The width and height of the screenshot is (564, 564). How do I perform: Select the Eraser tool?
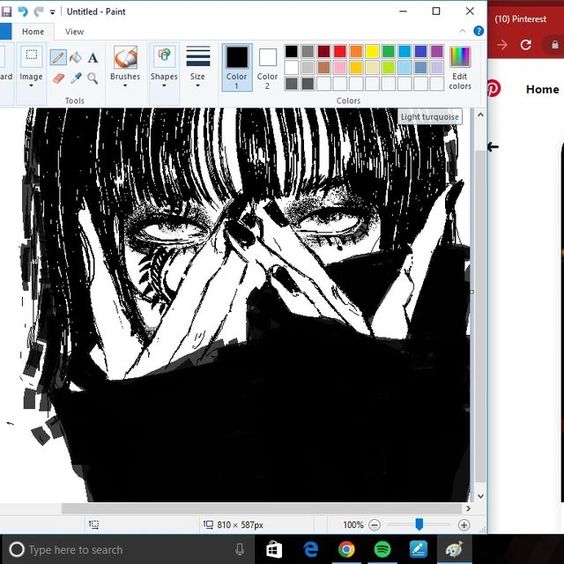tap(58, 78)
